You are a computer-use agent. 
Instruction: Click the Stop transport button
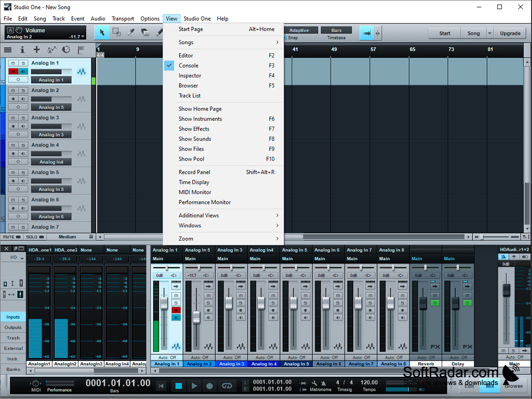pos(179,386)
